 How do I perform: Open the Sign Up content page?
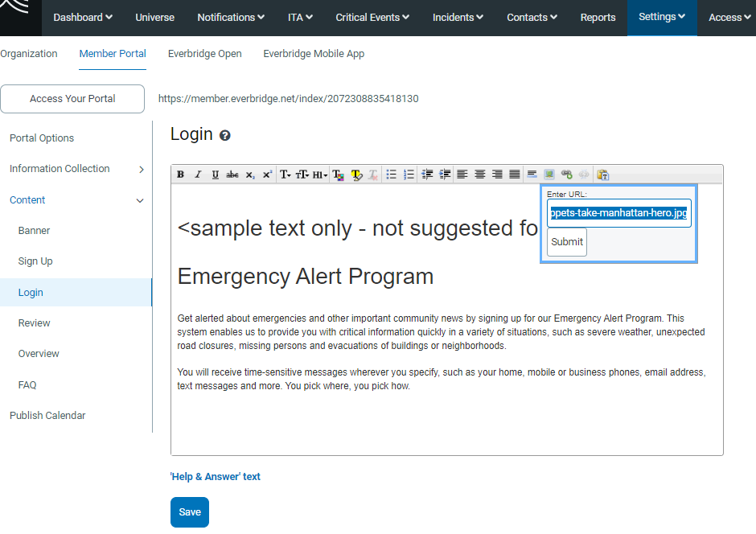coord(35,261)
